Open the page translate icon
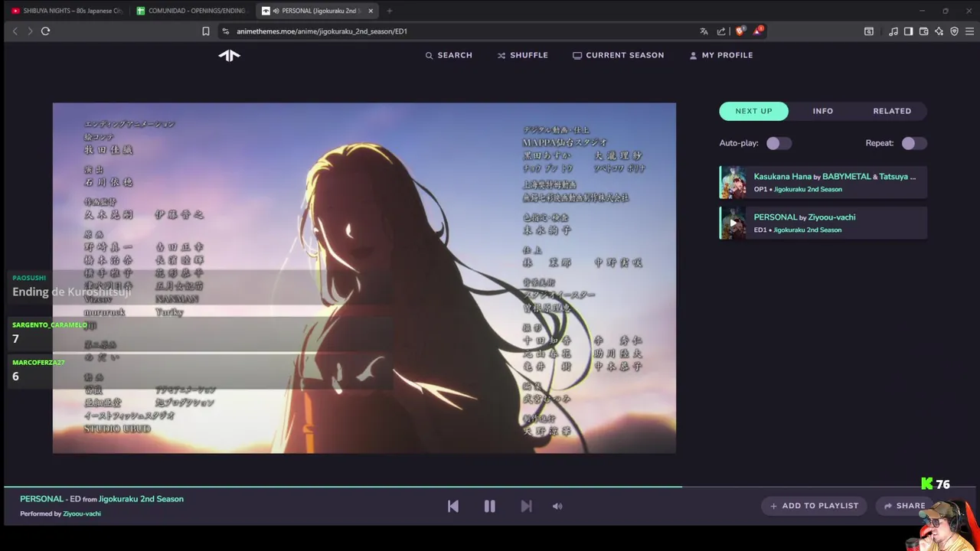 point(704,31)
